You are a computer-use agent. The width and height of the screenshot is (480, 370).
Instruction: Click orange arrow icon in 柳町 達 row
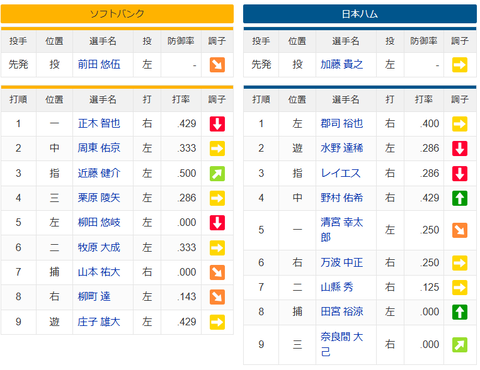pos(217,297)
